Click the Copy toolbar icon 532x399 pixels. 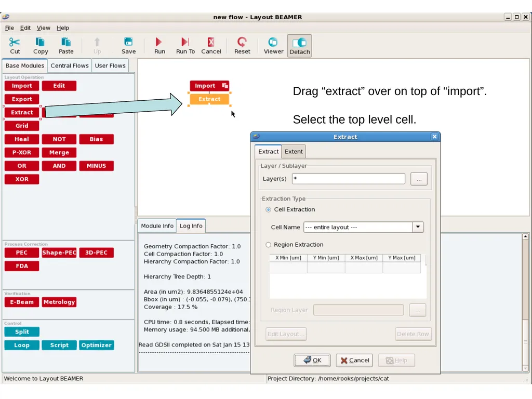[x=40, y=42]
